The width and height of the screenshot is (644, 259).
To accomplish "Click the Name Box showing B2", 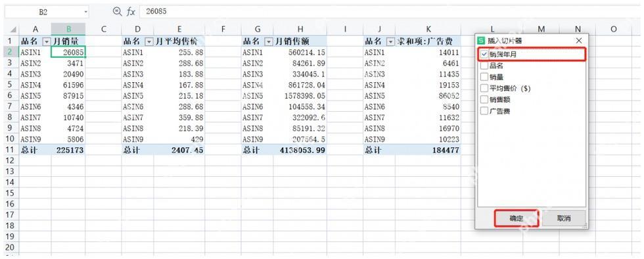I will point(43,12).
